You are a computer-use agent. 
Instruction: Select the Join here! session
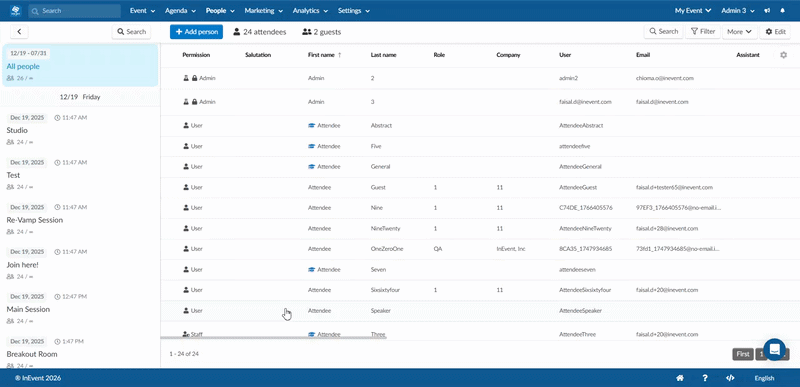click(x=22, y=265)
